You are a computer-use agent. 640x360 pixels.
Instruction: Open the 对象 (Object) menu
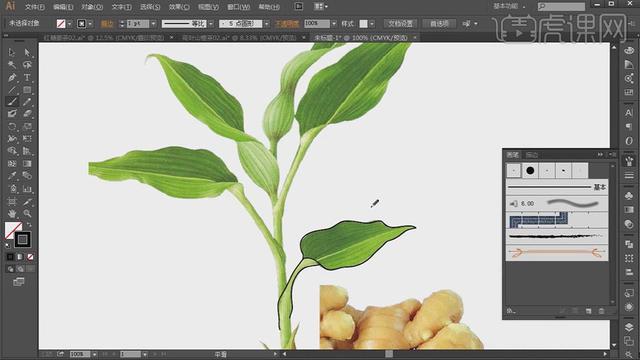pyautogui.click(x=92, y=7)
